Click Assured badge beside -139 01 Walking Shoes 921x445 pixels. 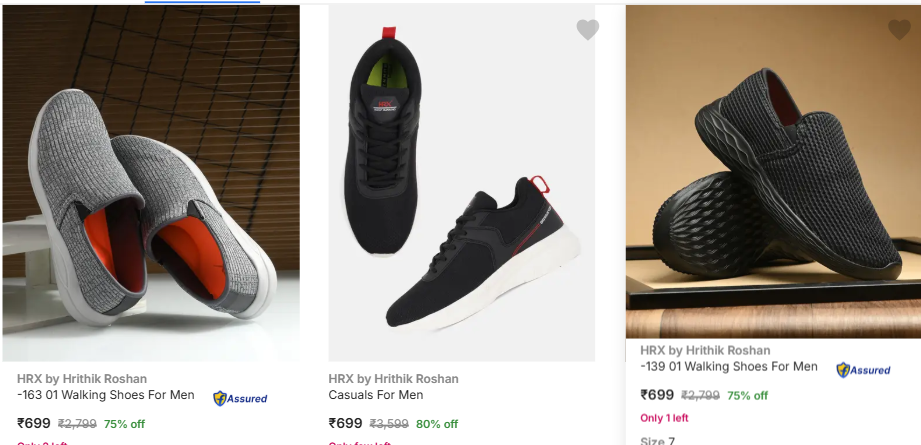click(863, 370)
